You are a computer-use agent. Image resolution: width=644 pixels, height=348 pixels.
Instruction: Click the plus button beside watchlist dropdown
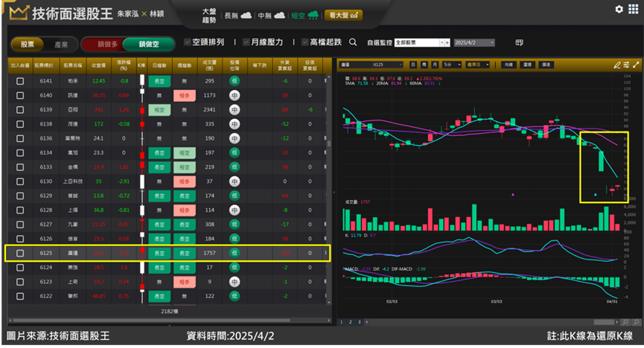point(447,42)
